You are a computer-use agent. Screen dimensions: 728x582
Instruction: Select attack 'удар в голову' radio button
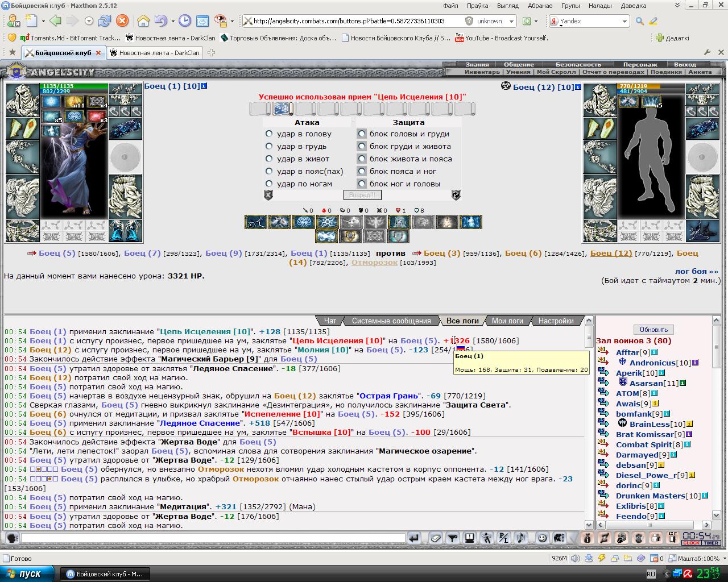pos(269,134)
